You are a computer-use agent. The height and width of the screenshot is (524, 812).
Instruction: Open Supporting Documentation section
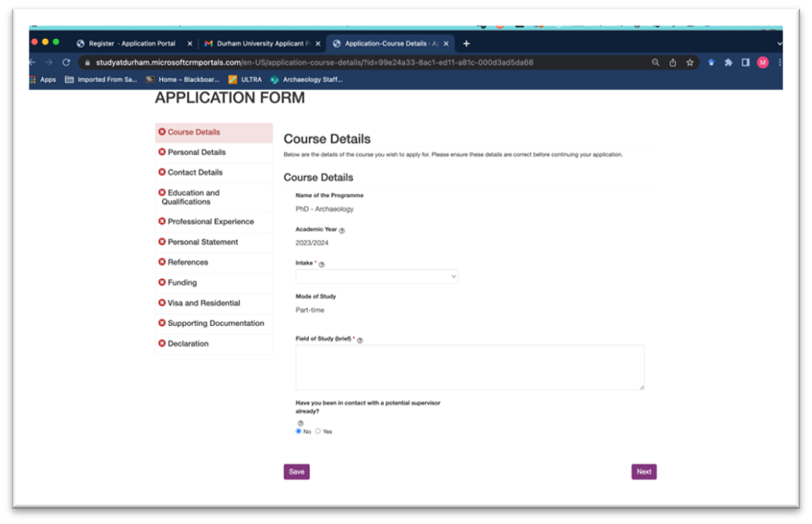[x=214, y=324]
